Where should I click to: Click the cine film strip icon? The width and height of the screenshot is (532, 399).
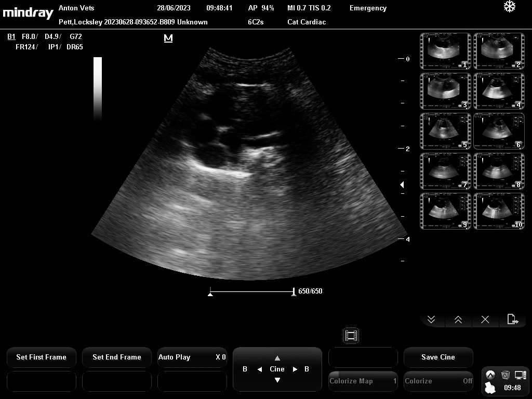pyautogui.click(x=351, y=336)
